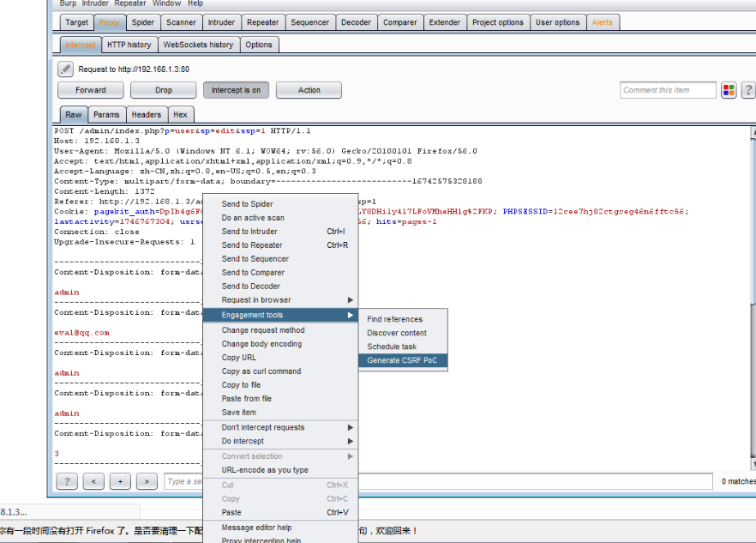
Task: Click the help question mark icon next to the comment field
Action: tap(747, 90)
